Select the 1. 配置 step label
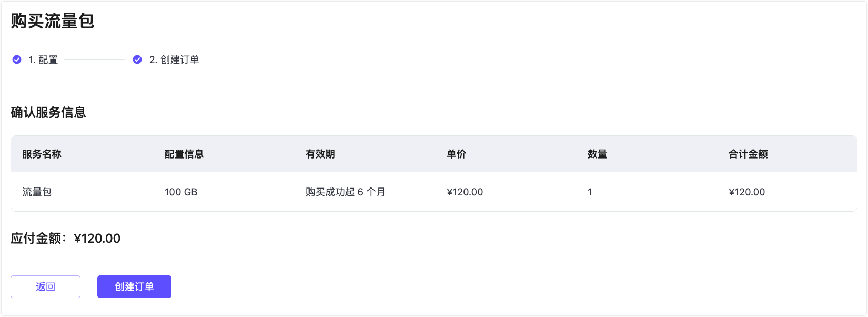The width and height of the screenshot is (868, 317). tap(43, 60)
